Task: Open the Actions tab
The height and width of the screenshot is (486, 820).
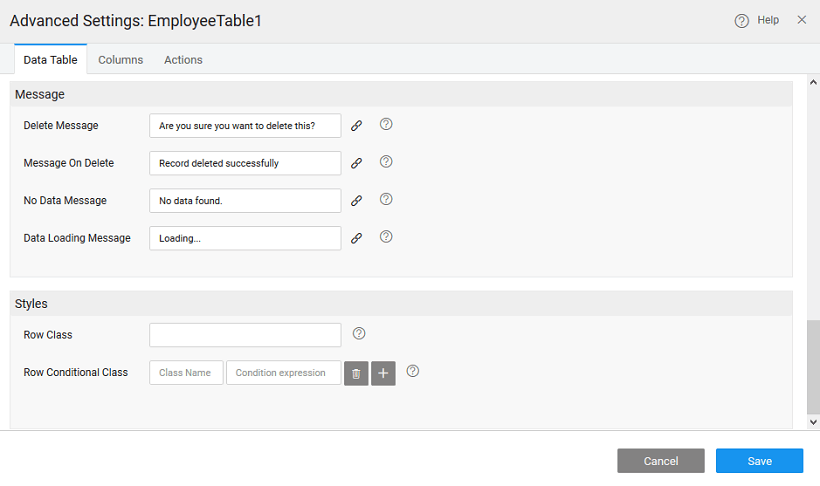Action: (183, 60)
